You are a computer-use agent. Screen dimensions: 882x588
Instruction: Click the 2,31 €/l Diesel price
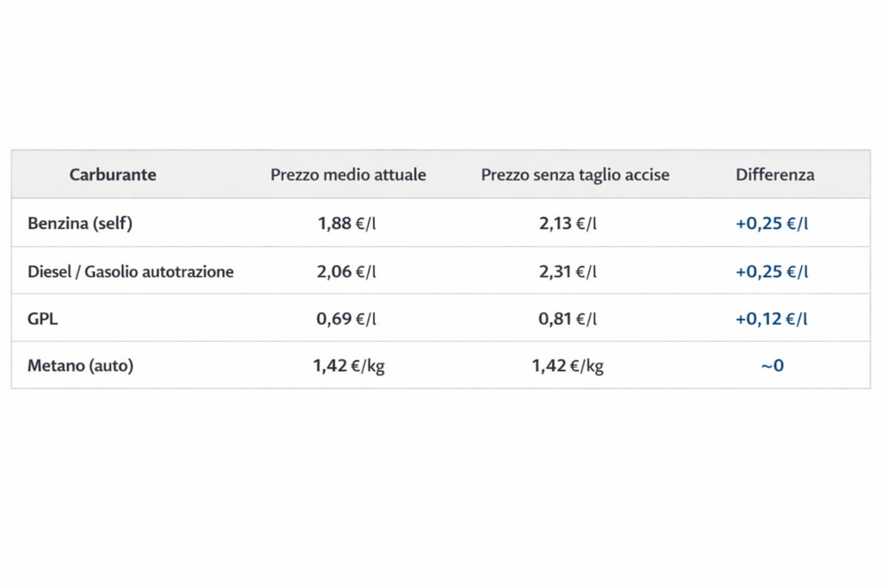[x=568, y=272]
